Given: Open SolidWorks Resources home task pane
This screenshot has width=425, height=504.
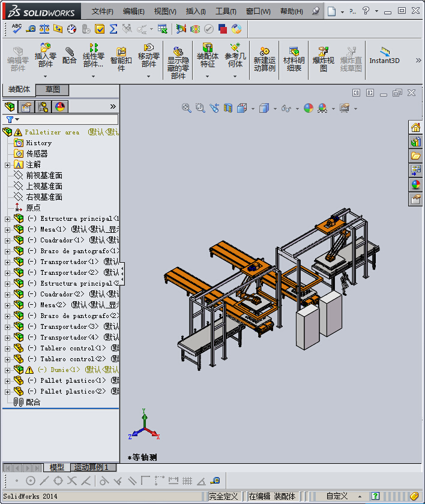Looking at the screenshot, I should 415,128.
